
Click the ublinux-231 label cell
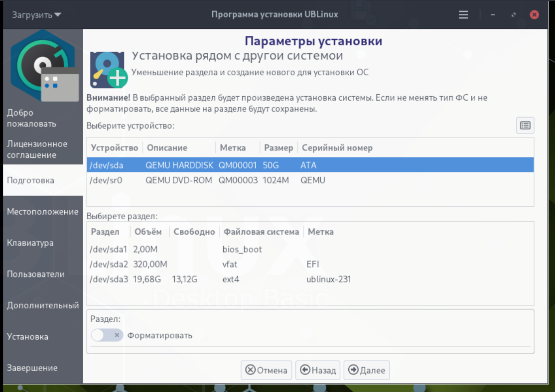coord(328,279)
